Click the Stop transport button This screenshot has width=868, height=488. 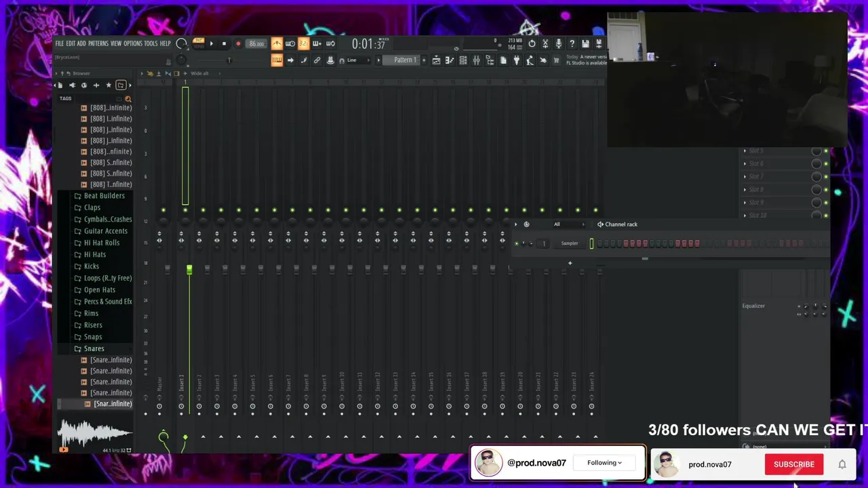click(x=224, y=43)
